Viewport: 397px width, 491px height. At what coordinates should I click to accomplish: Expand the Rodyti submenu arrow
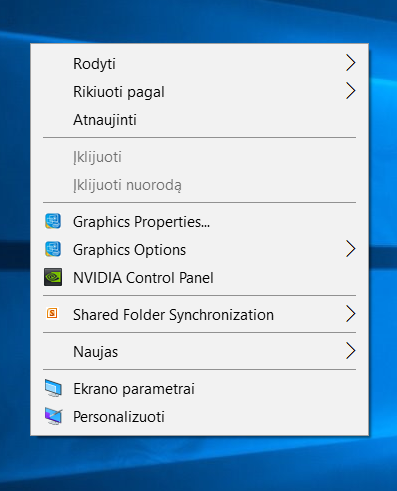[351, 63]
